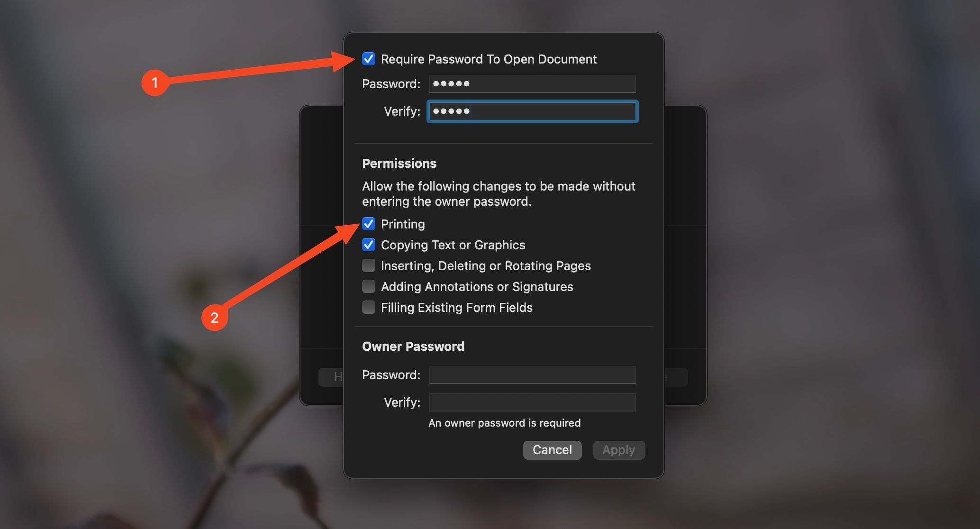This screenshot has width=980, height=529.
Task: Click the Cancel button
Action: 552,449
